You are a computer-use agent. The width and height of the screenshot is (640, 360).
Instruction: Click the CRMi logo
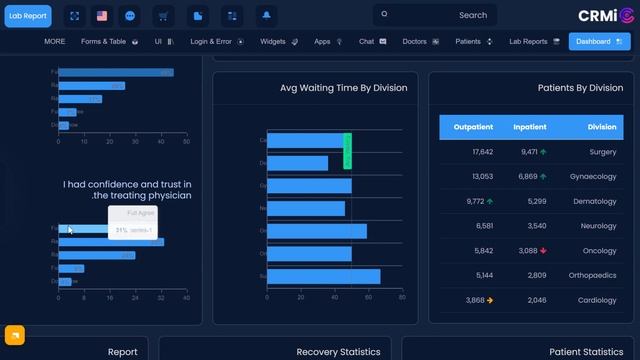pyautogui.click(x=606, y=16)
